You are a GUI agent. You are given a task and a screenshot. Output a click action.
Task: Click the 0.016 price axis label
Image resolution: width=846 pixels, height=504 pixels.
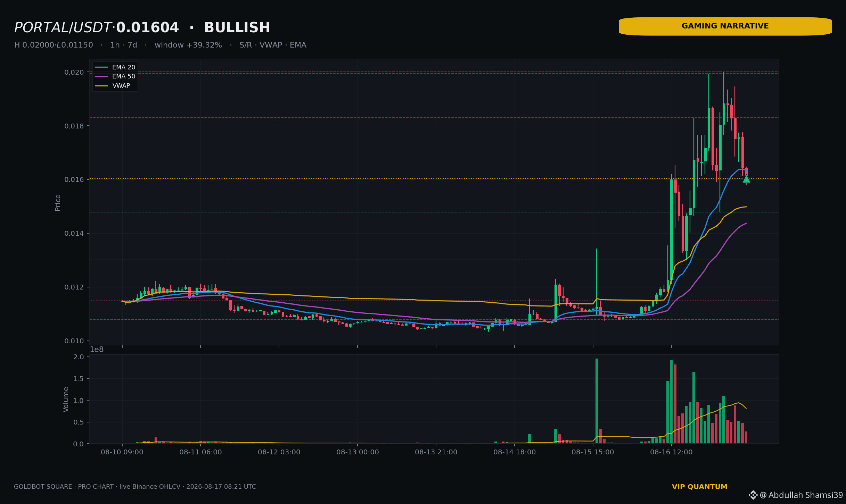pyautogui.click(x=74, y=179)
